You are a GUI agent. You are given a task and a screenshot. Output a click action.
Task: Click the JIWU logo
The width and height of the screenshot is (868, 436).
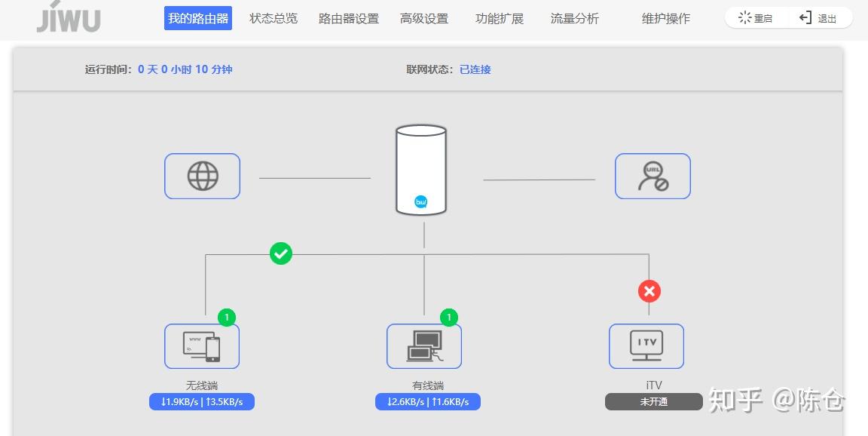click(68, 20)
